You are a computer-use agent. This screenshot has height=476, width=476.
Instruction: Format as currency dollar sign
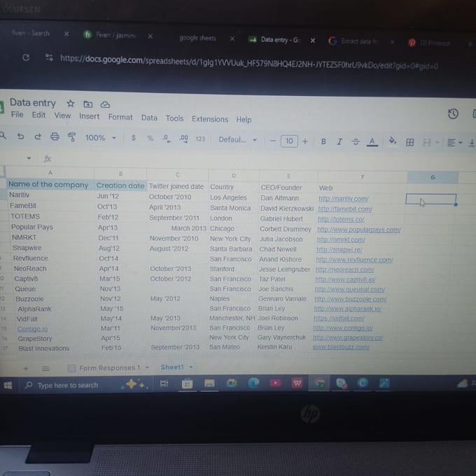133,138
